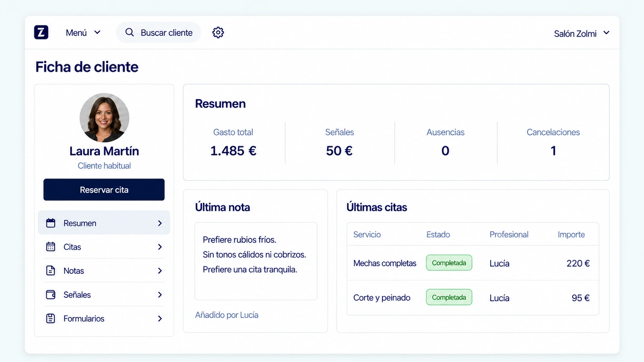Click the Ausencias value 0
Screen dimensions: 644x362
tap(445, 151)
